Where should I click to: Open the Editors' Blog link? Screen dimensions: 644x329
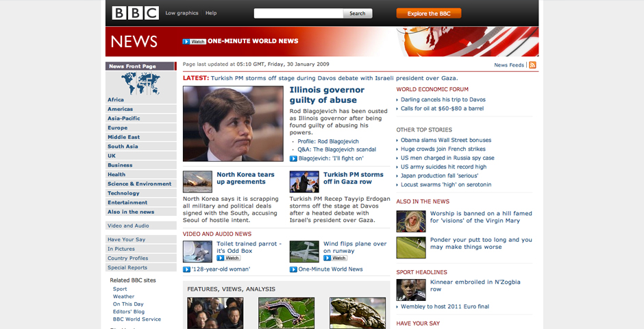[x=129, y=312]
